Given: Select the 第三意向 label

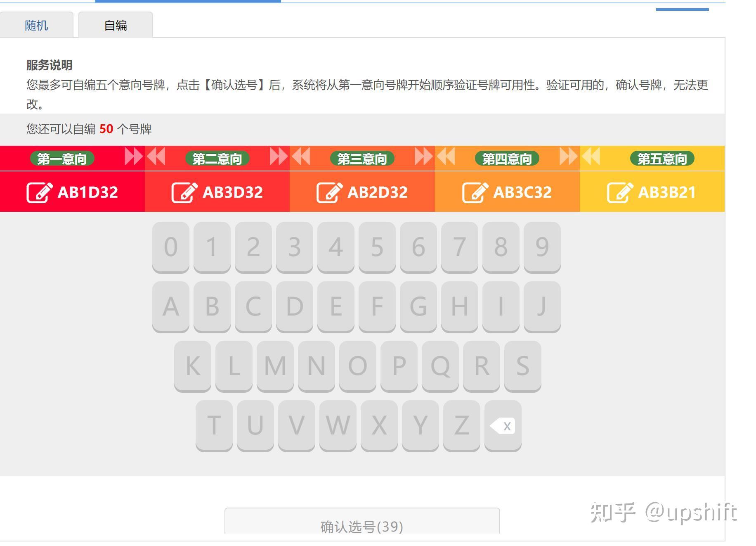Looking at the screenshot, I should point(362,159).
